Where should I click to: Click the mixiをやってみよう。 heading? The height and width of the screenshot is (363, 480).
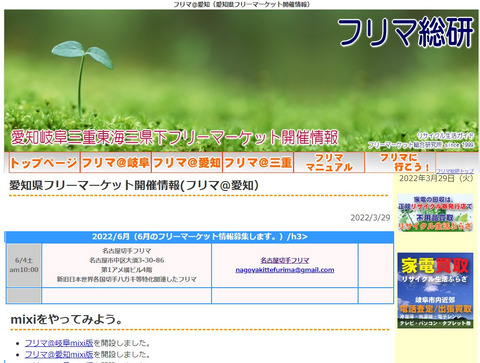(67, 319)
